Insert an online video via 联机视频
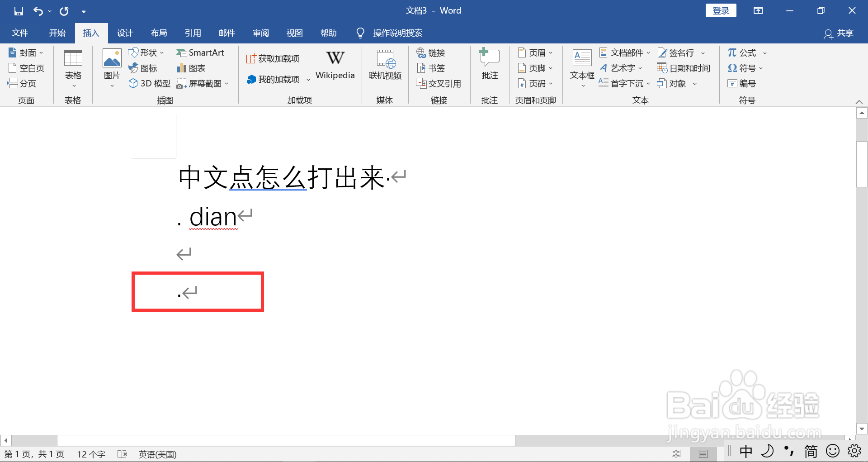The width and height of the screenshot is (868, 462). 385,65
